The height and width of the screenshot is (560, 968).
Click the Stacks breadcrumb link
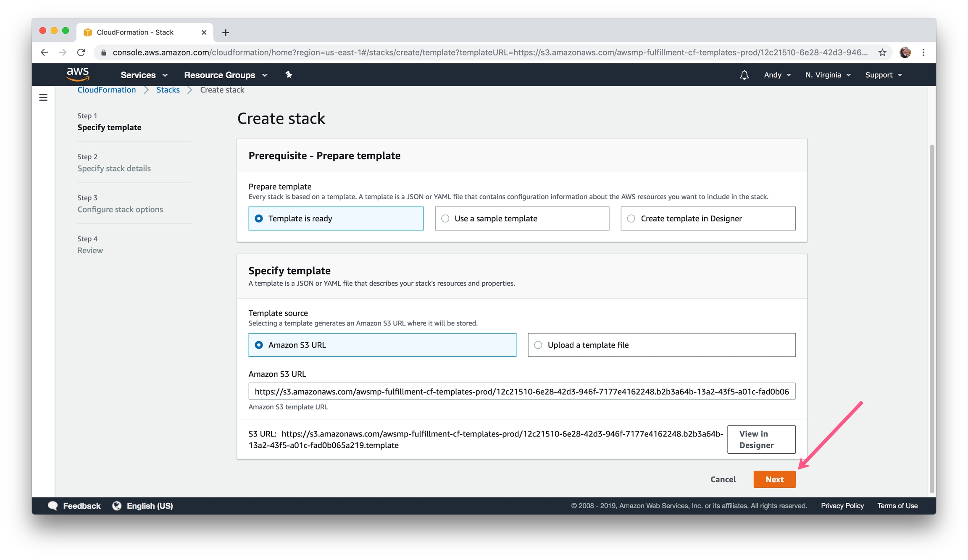pyautogui.click(x=168, y=90)
